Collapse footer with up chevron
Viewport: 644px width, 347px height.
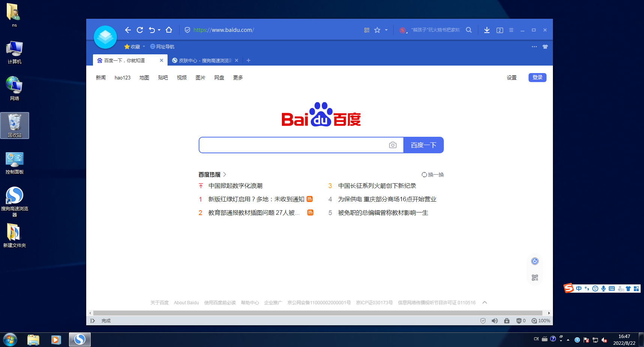(485, 302)
